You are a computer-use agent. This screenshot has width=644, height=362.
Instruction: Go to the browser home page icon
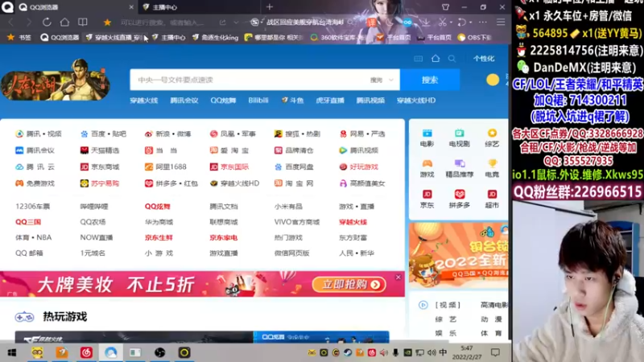pyautogui.click(x=64, y=23)
